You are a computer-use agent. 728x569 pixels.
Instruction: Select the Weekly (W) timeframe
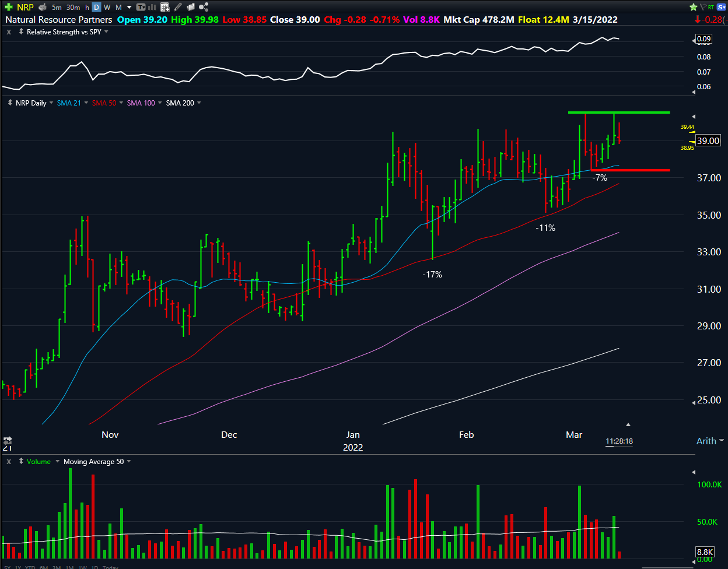tap(108, 8)
